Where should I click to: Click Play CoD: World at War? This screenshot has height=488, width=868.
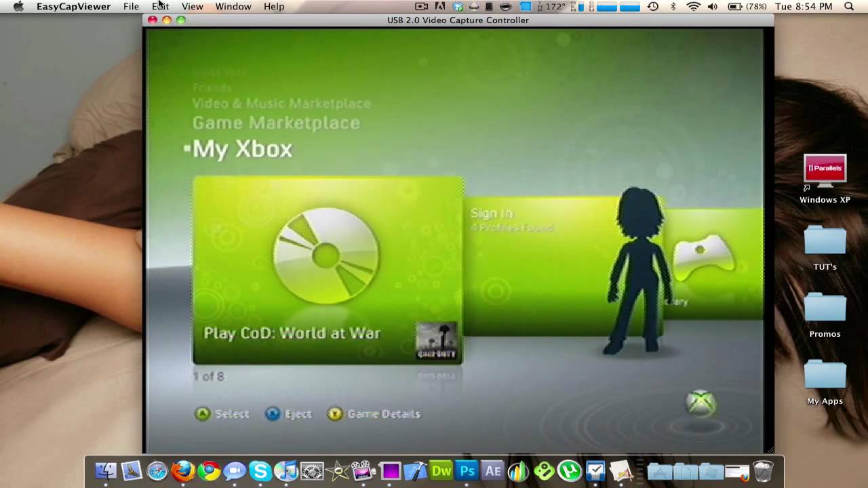tap(292, 333)
